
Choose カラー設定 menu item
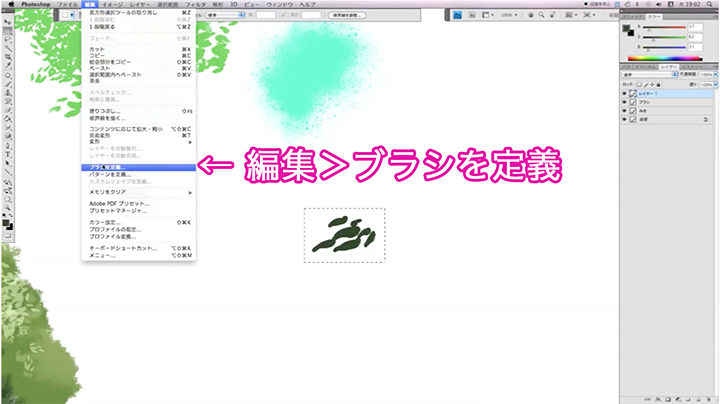coord(139,223)
